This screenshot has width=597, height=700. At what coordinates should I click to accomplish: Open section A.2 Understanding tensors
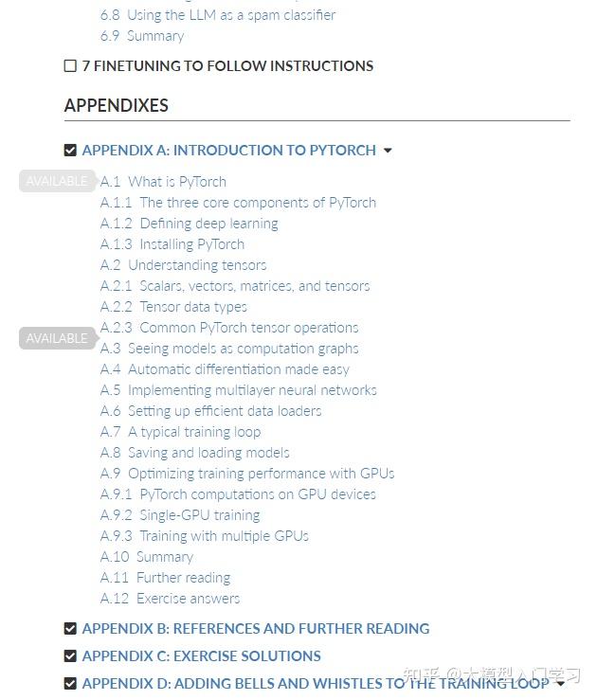tap(183, 265)
